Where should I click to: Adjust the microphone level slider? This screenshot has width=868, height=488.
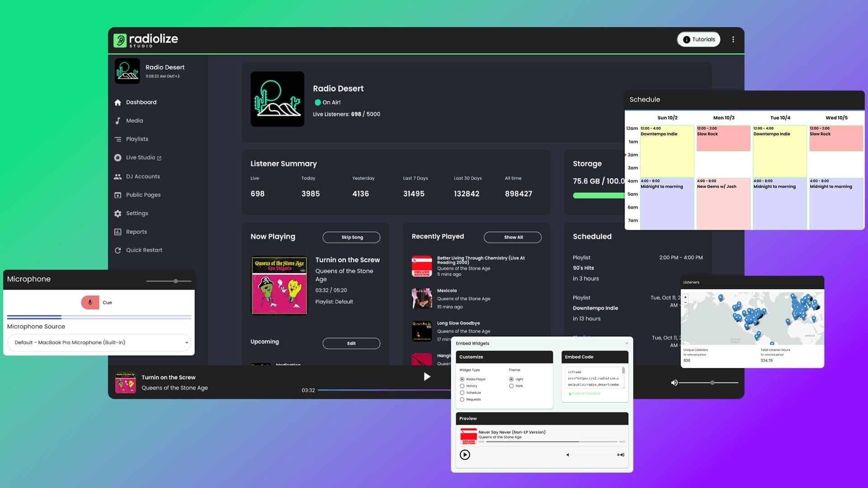tap(175, 281)
